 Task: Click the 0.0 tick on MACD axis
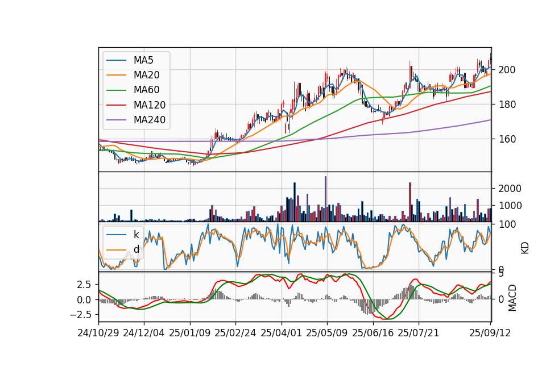point(84,300)
